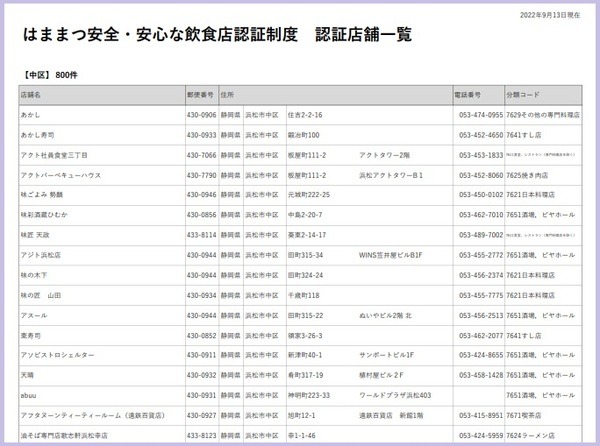This screenshot has width=600, height=446.
Task: Select the shop name アソビストロシェルター
Action: click(57, 355)
